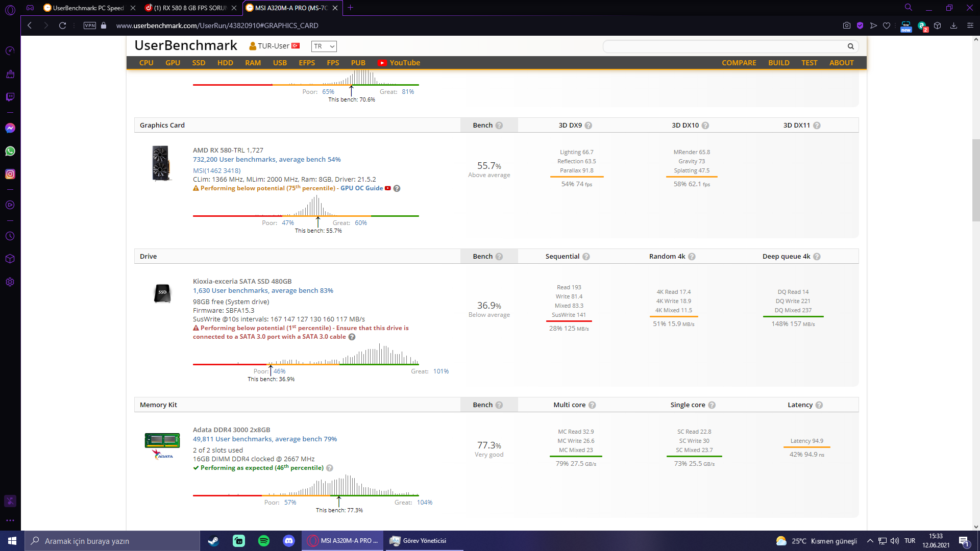This screenshot has width=980, height=551.
Task: Switch to RX 580 8 GB FPS tab
Action: click(190, 8)
